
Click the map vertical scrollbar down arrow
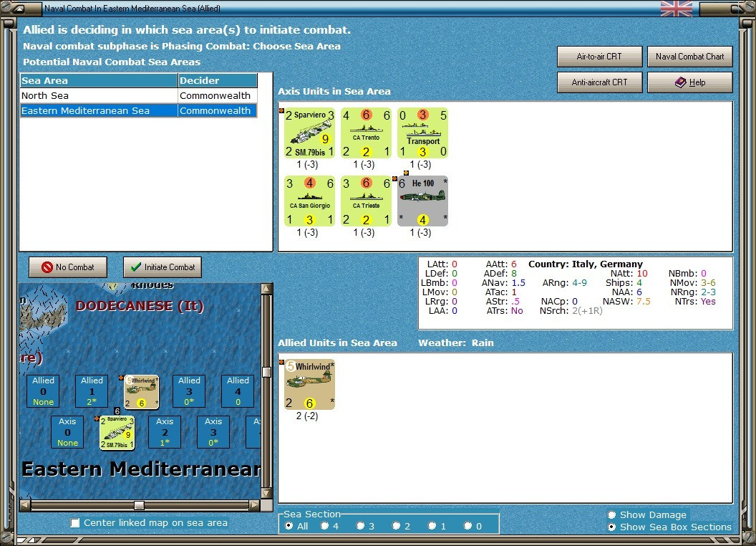266,494
